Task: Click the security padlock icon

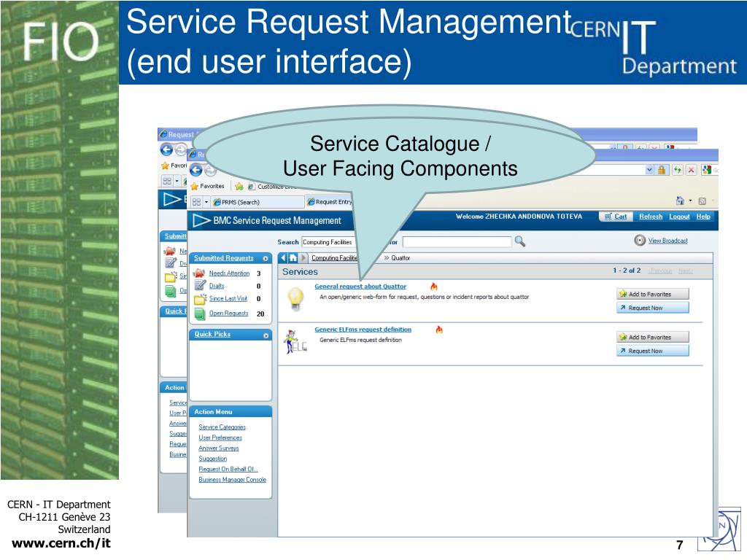Action: pos(662,169)
